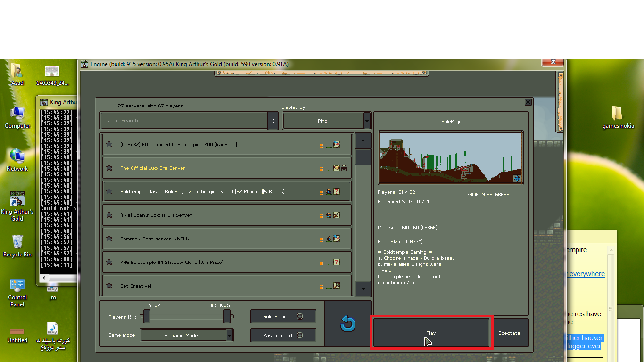Select "KAG Boldtemple #4 Shadow Clone [Win Prize]" entry
This screenshot has height=362, width=644.
227,262
